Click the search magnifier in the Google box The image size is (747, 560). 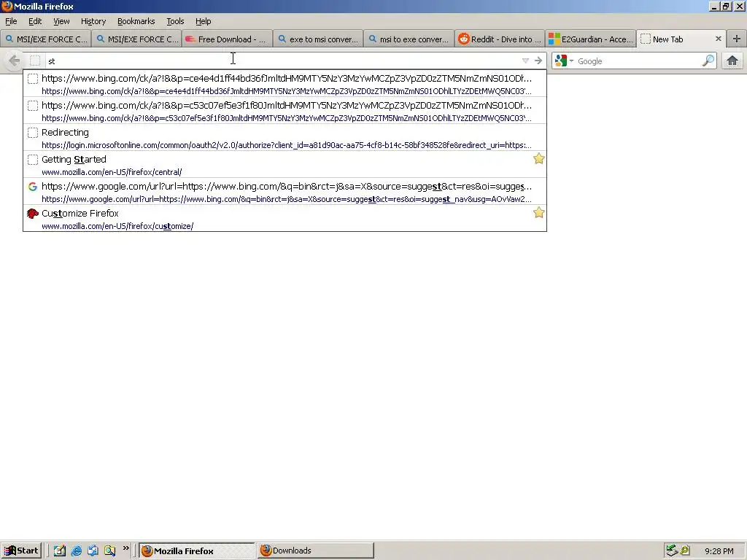point(708,61)
